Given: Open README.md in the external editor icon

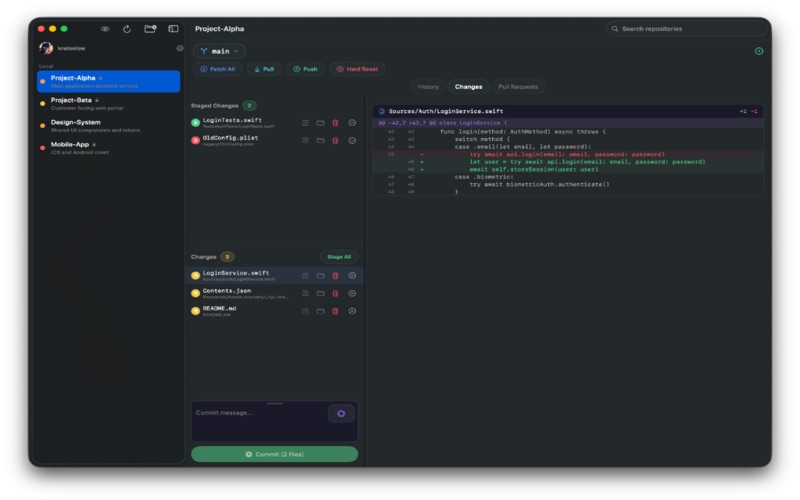Looking at the screenshot, I should click(x=305, y=311).
